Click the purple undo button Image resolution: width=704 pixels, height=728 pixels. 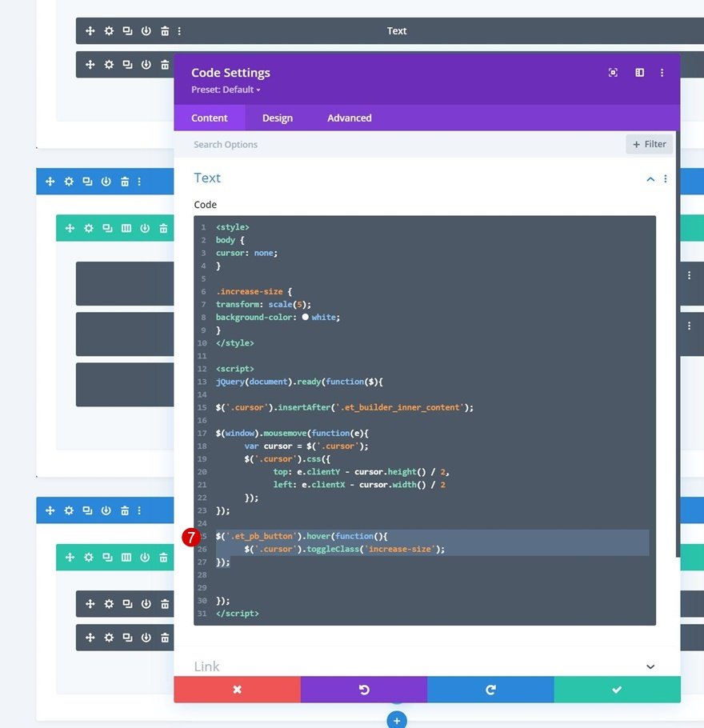[x=364, y=690]
